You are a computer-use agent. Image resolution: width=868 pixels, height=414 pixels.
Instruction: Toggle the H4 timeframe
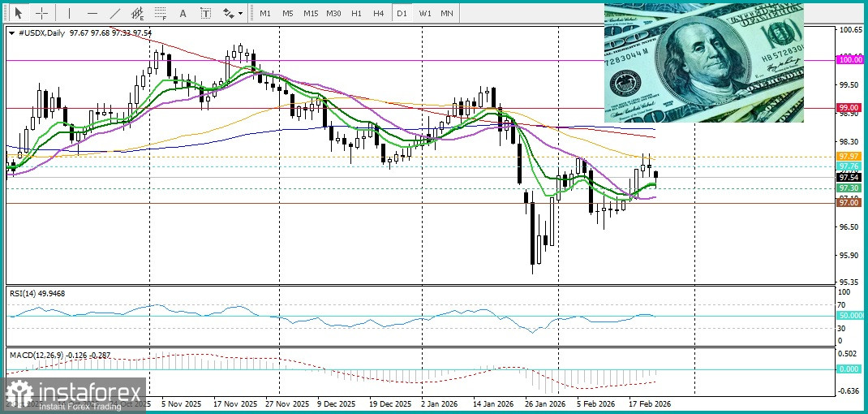379,13
